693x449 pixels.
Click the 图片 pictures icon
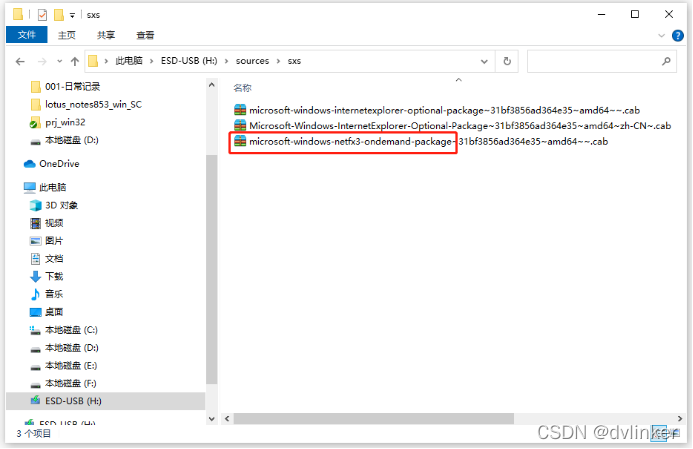(35, 241)
